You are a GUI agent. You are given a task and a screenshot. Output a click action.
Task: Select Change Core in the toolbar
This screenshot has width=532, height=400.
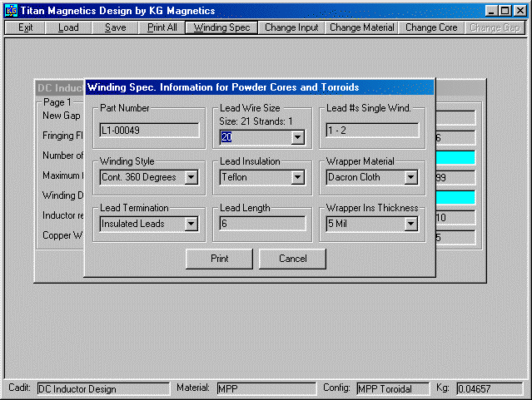point(431,27)
